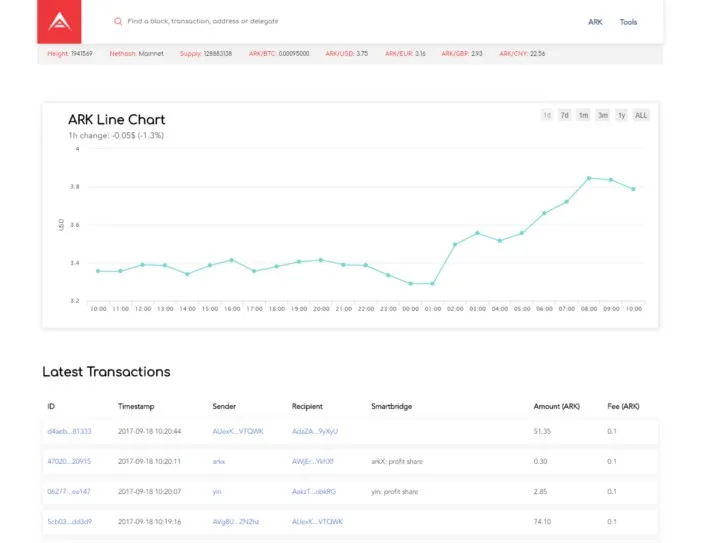This screenshot has width=720, height=543.
Task: Click the final 10:00 chart data point
Action: (x=634, y=189)
